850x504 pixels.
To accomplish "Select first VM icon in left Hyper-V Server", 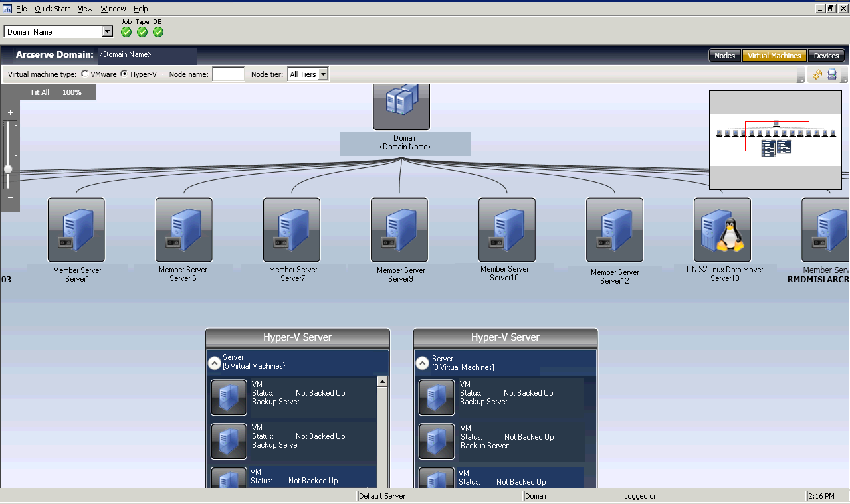I will [229, 397].
